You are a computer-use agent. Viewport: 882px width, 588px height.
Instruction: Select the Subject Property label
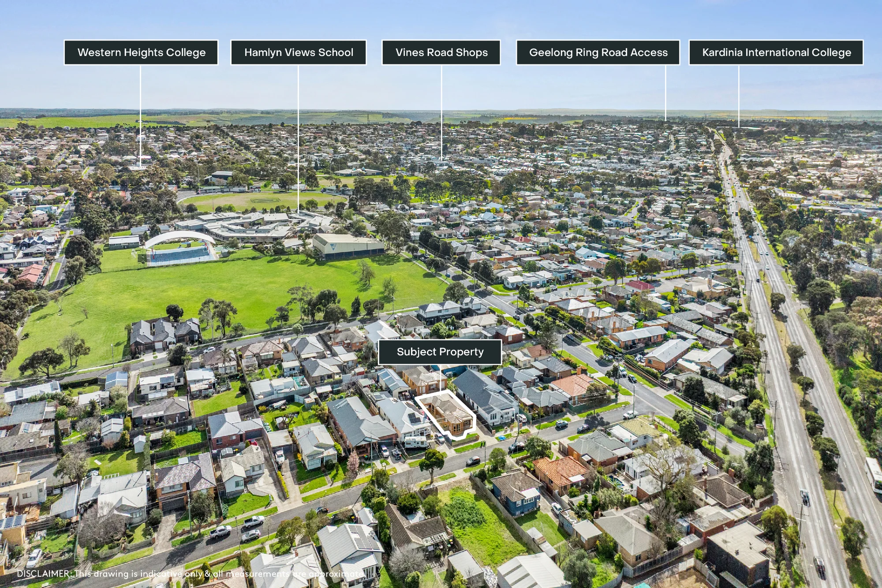click(440, 352)
